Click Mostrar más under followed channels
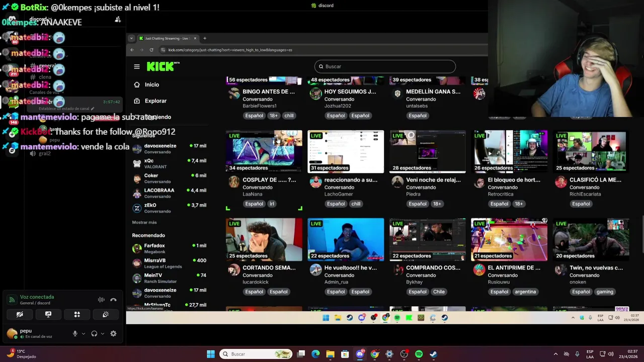 [x=144, y=222]
